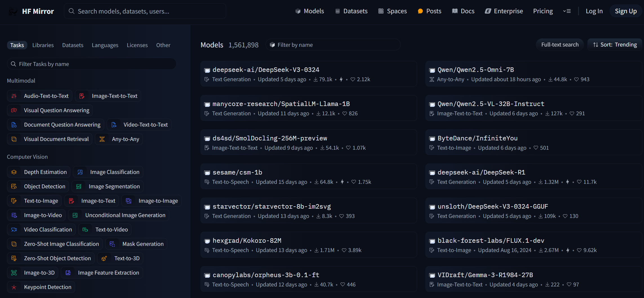This screenshot has height=298, width=644.
Task: Open Spaces in top navigation
Action: point(393,11)
